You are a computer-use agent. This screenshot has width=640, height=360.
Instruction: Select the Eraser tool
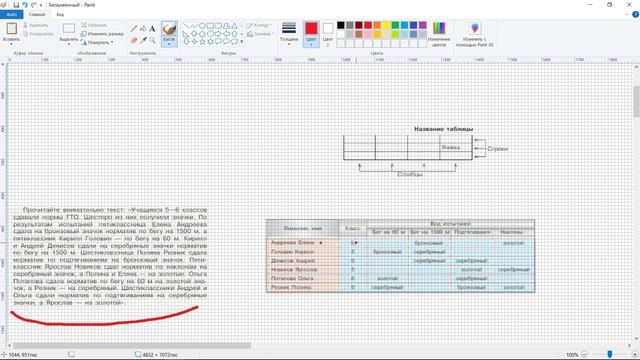tap(134, 40)
